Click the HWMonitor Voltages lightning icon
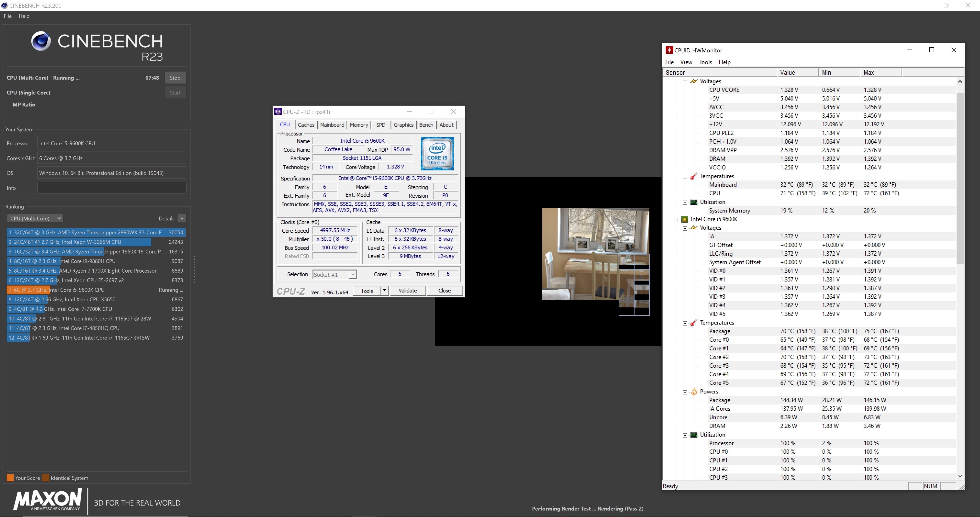The height and width of the screenshot is (517, 980). click(694, 81)
